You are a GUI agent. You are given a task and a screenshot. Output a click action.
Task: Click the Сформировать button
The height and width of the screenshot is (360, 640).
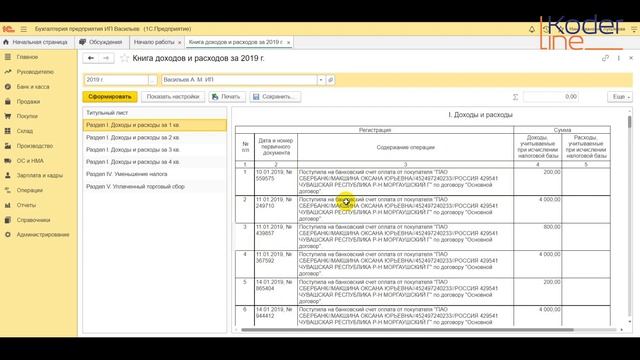point(110,97)
